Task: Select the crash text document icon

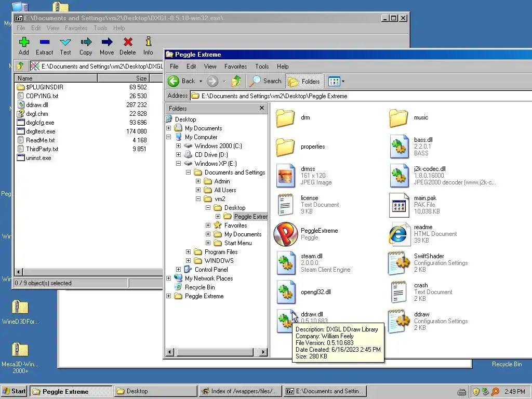Action: click(398, 292)
